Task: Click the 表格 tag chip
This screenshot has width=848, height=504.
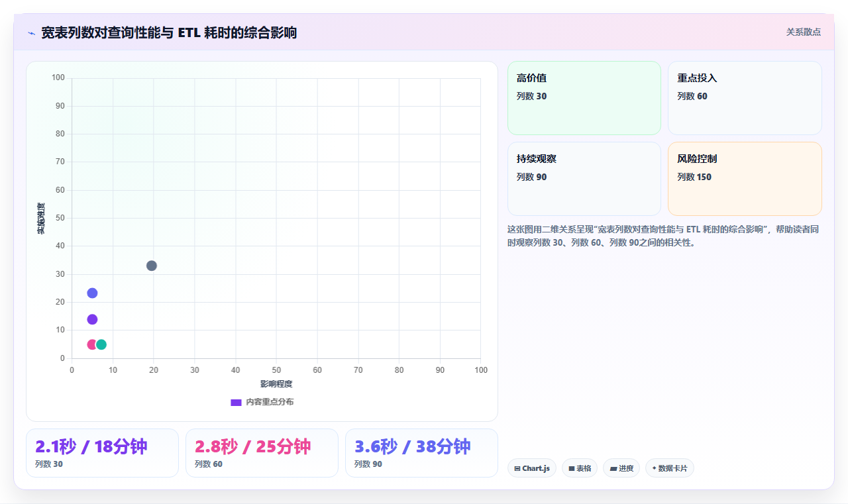Action: coord(580,468)
